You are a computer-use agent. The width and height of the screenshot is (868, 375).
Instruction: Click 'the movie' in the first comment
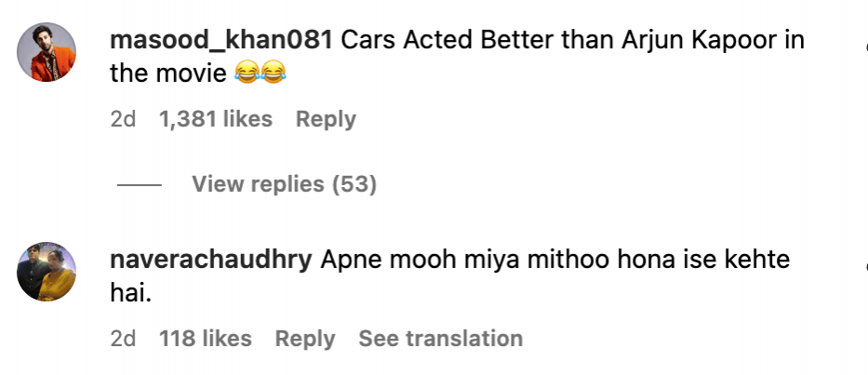tap(168, 74)
